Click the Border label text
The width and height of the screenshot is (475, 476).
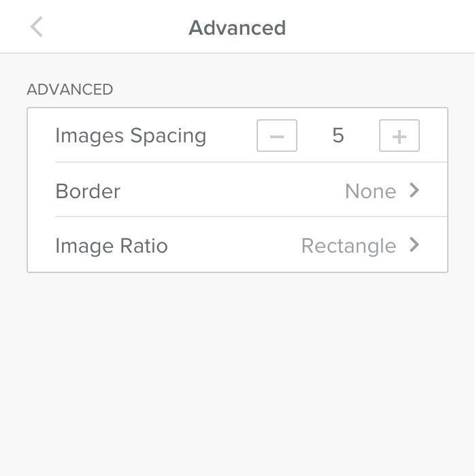(88, 191)
